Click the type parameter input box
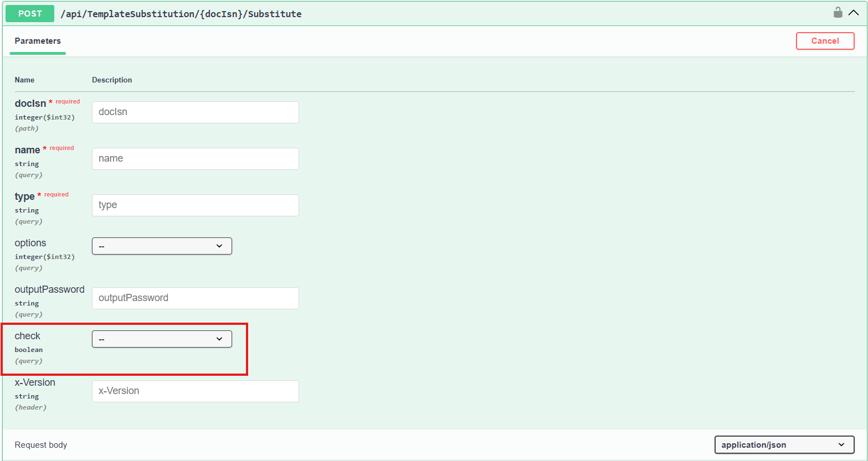 click(195, 205)
